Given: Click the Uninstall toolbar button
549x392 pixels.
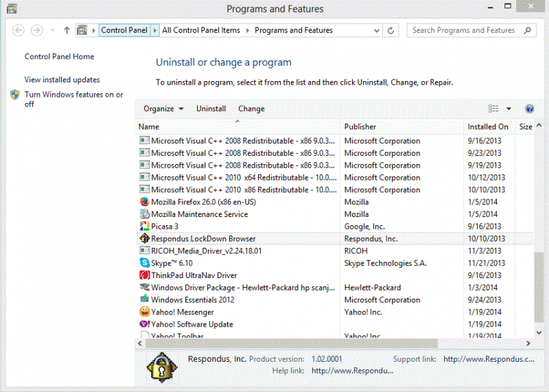Looking at the screenshot, I should pos(211,108).
